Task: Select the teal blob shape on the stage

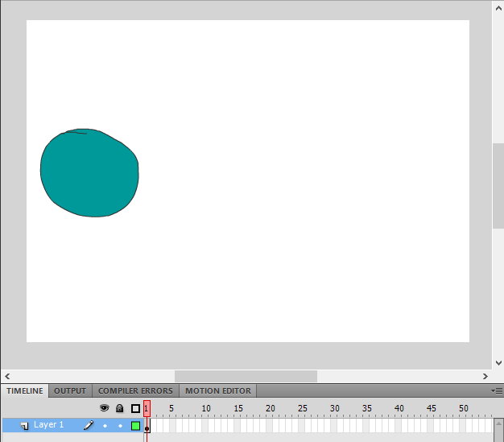Action: (x=89, y=173)
